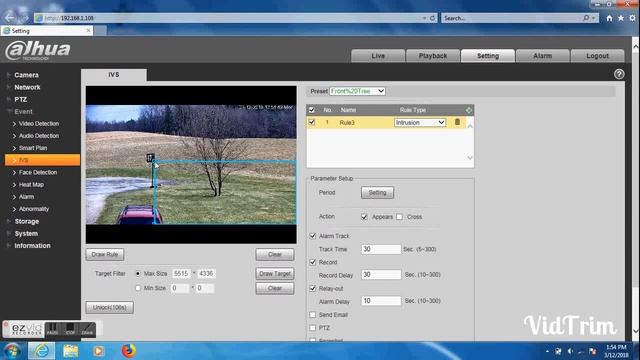Click Clear button below Draw Target
The height and width of the screenshot is (360, 640).
[275, 288]
